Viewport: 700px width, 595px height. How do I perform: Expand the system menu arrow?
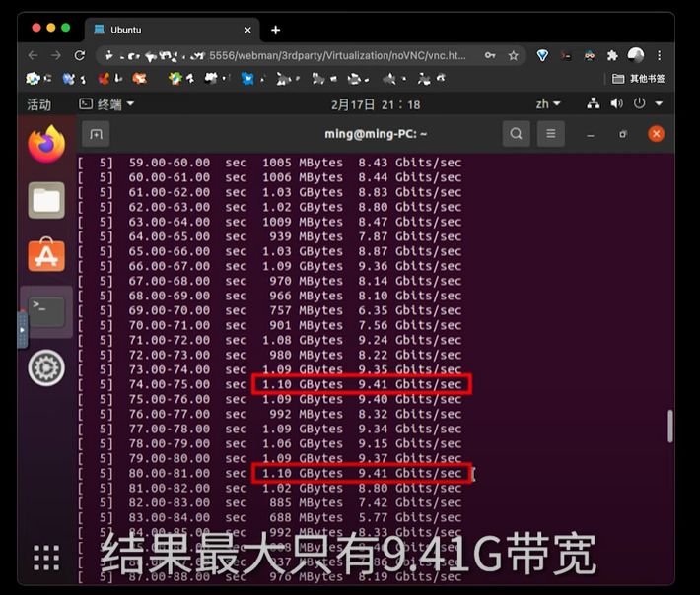pyautogui.click(x=659, y=103)
